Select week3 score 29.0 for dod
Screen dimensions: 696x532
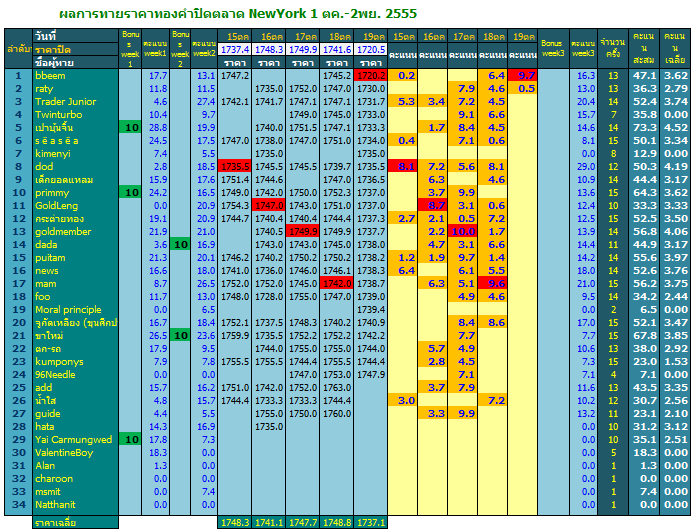tap(583, 166)
